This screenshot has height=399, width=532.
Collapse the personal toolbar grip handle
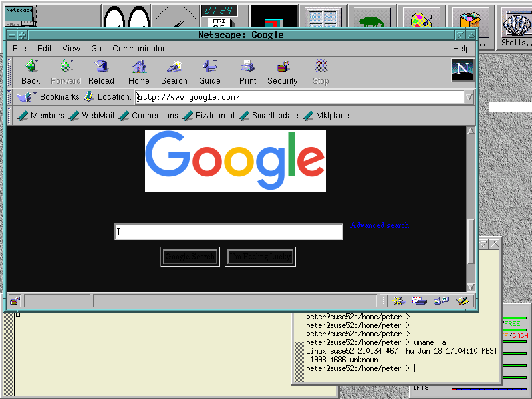(9, 116)
